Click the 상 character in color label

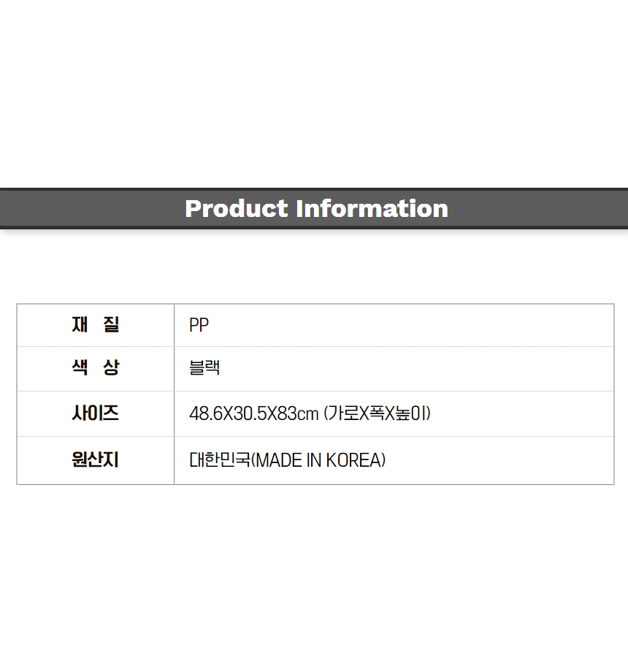coord(111,367)
